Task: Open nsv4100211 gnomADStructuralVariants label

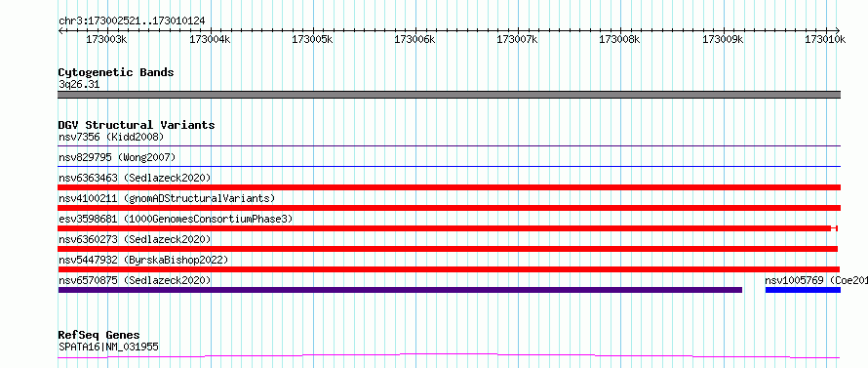Action: 167,198
